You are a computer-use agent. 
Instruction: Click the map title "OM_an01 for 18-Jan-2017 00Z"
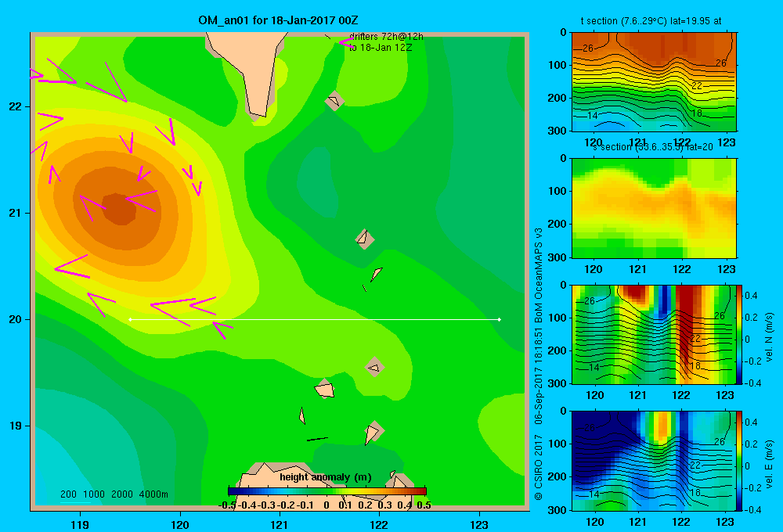pos(278,20)
